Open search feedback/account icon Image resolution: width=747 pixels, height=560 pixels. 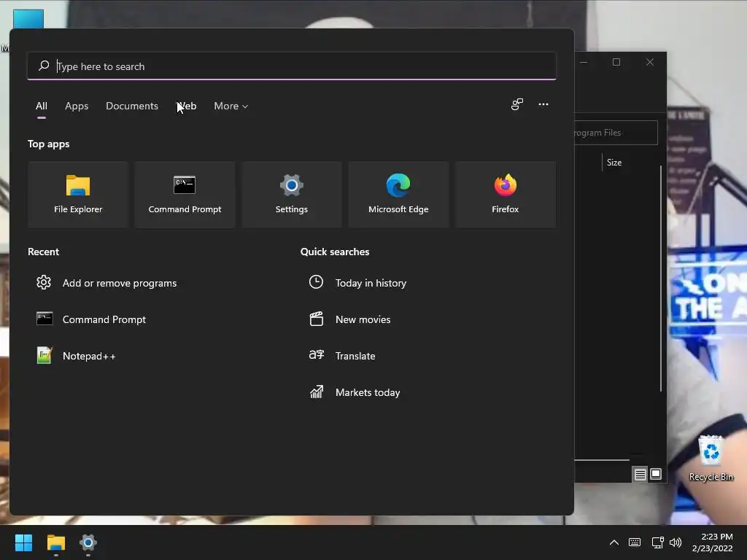coord(517,104)
